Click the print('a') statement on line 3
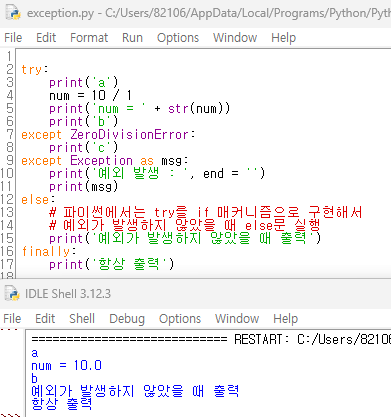Screen dimensions: 391x417 coord(84,82)
